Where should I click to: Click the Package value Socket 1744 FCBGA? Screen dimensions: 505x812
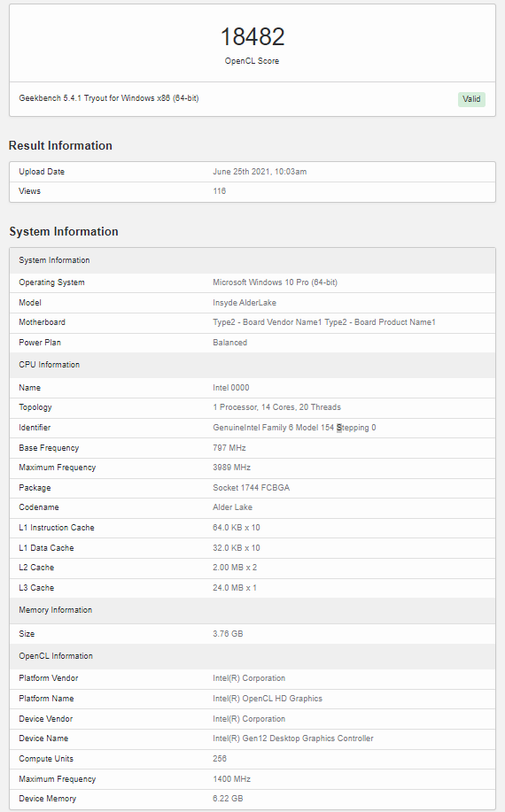(x=252, y=487)
